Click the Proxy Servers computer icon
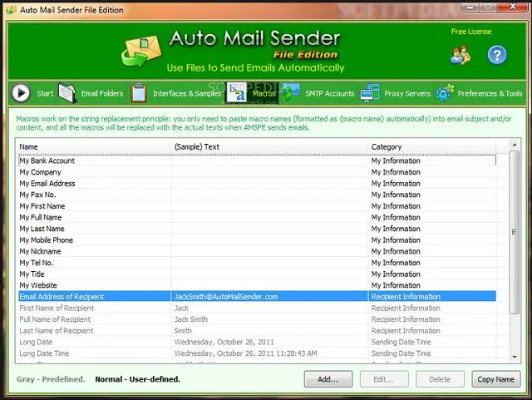The height and width of the screenshot is (400, 532). point(370,92)
